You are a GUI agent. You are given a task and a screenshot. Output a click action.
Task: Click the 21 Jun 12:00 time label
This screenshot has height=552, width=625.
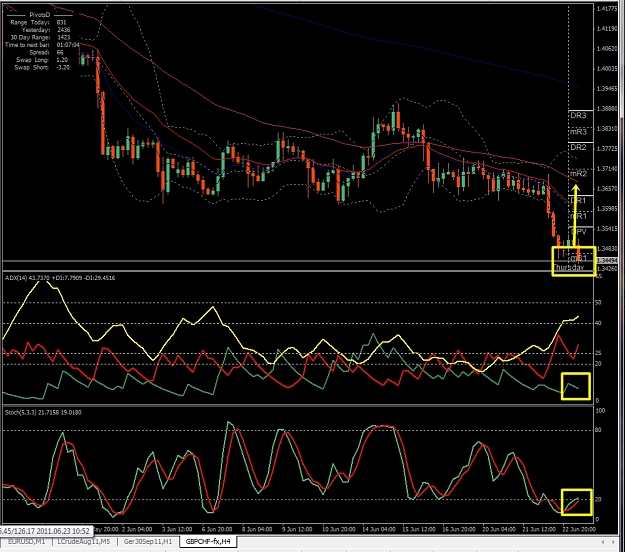coord(539,529)
